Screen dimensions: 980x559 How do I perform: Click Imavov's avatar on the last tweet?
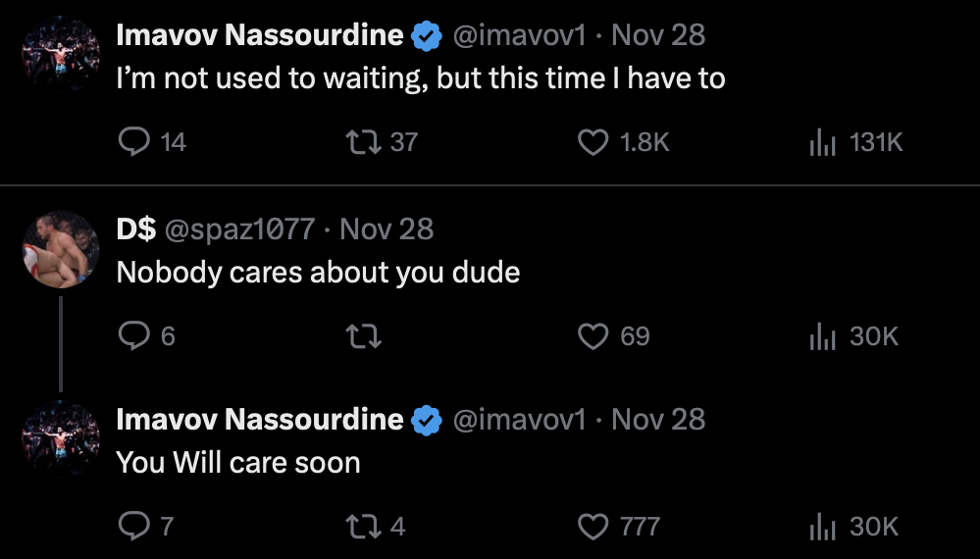pyautogui.click(x=61, y=439)
